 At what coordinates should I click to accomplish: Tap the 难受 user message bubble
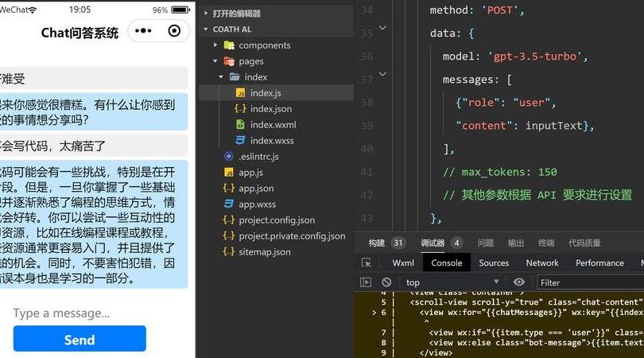point(94,78)
